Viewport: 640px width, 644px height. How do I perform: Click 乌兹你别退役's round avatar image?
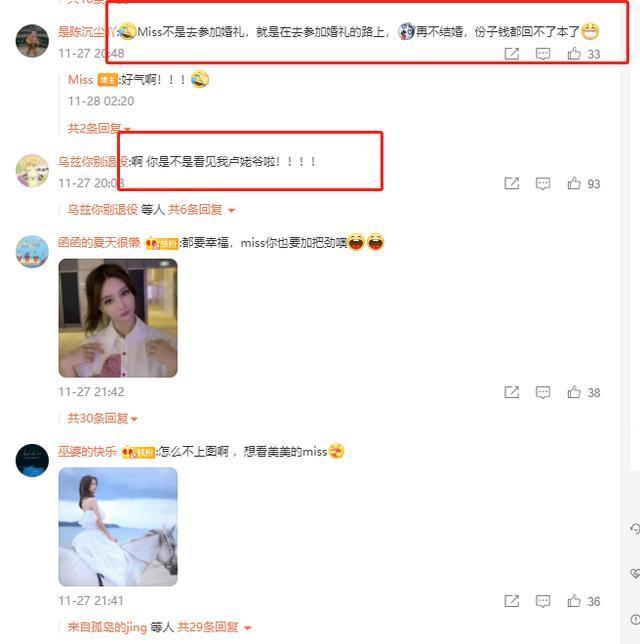tap(32, 170)
